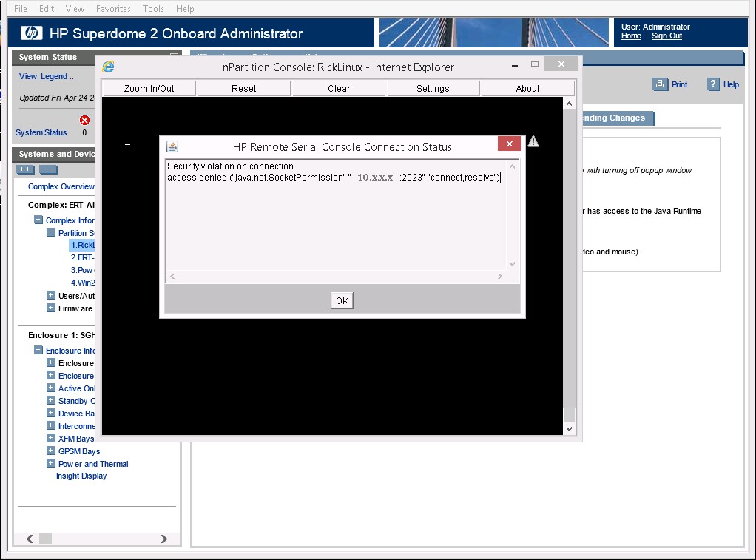Click the red system status error icon

click(84, 121)
